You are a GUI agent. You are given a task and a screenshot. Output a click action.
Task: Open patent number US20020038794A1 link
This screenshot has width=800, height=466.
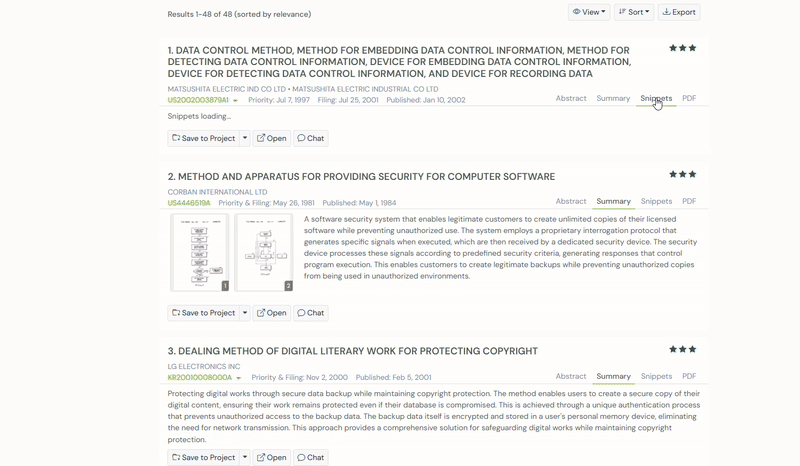(198, 101)
